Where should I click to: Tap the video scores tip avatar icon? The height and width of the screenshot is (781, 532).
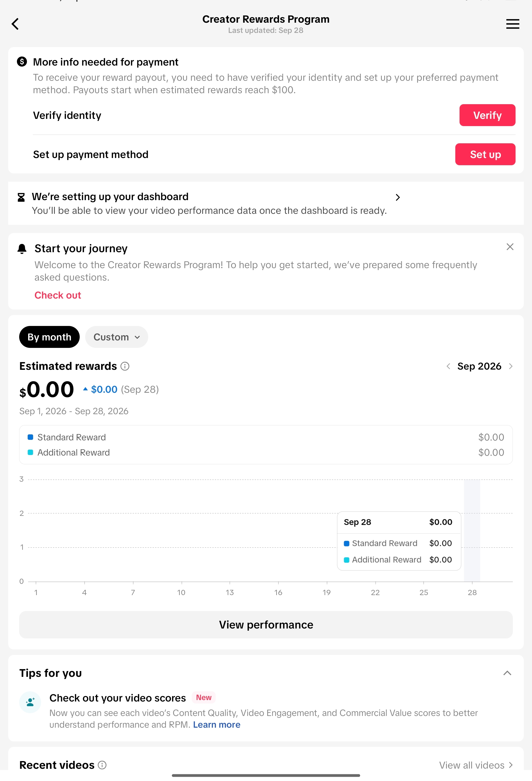pos(30,702)
